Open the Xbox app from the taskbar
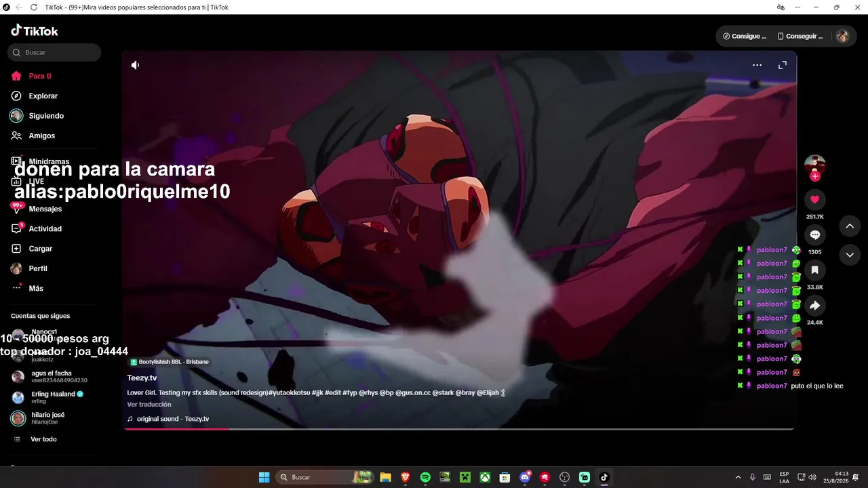Screen dimensions: 868x488 click(x=485, y=477)
